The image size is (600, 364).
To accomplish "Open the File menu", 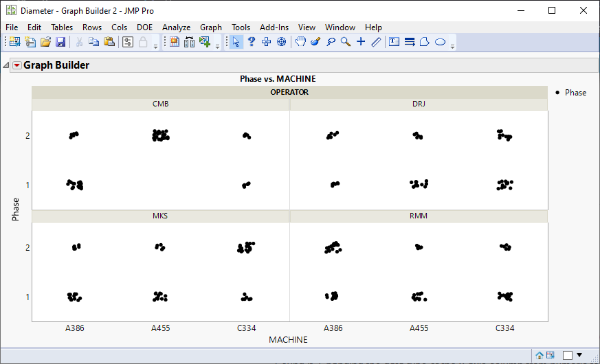I will pyautogui.click(x=12, y=27).
